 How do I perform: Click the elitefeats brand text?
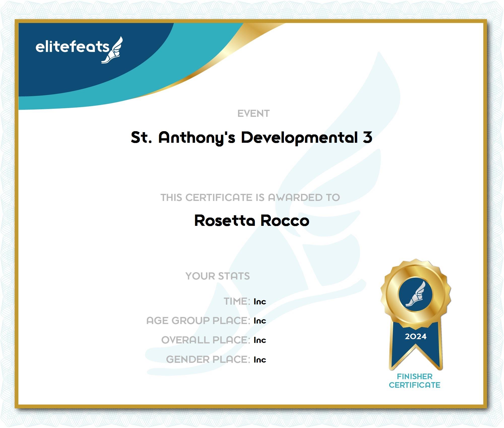72,47
